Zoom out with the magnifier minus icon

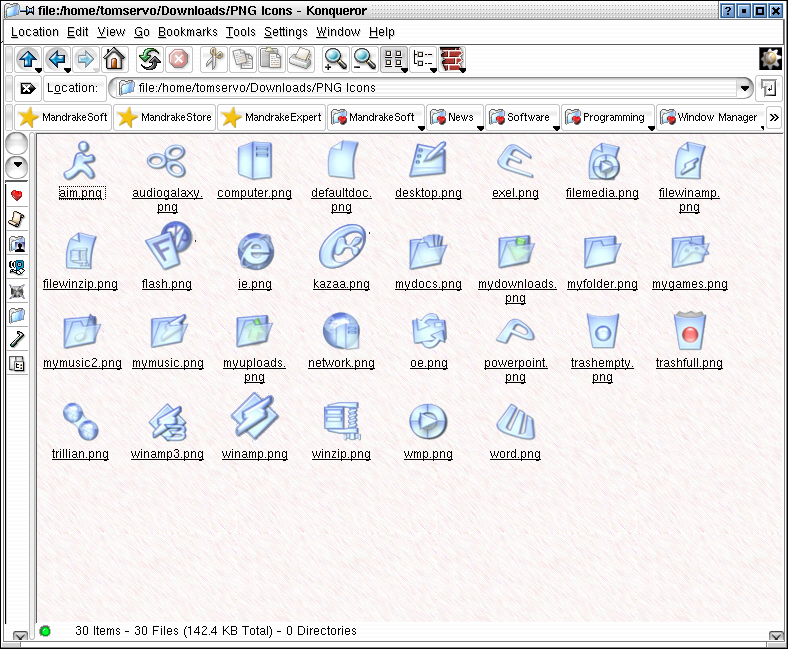[x=364, y=59]
